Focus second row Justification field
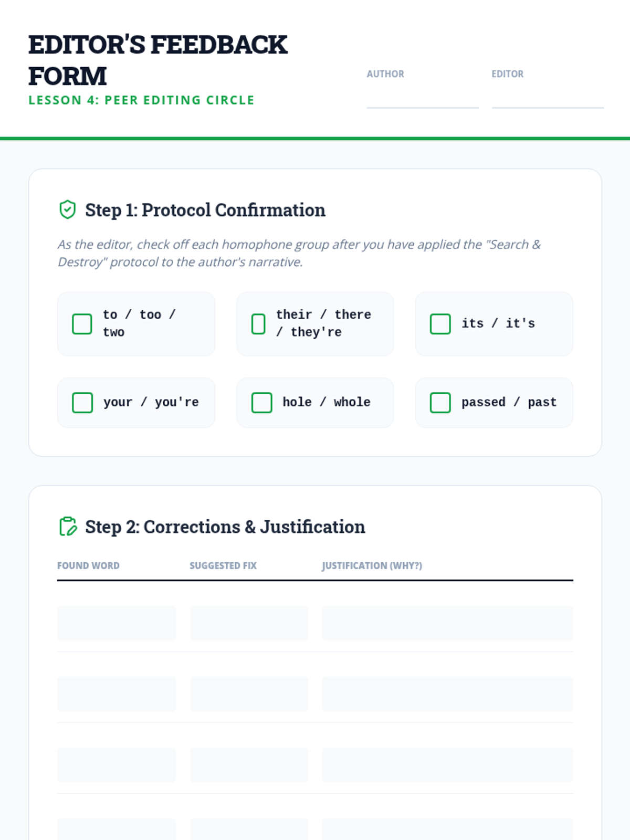Screen dimensions: 630x840 point(447,694)
